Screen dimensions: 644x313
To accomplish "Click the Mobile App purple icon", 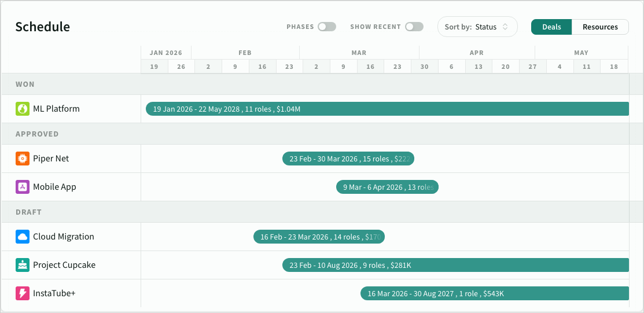I will click(x=23, y=187).
